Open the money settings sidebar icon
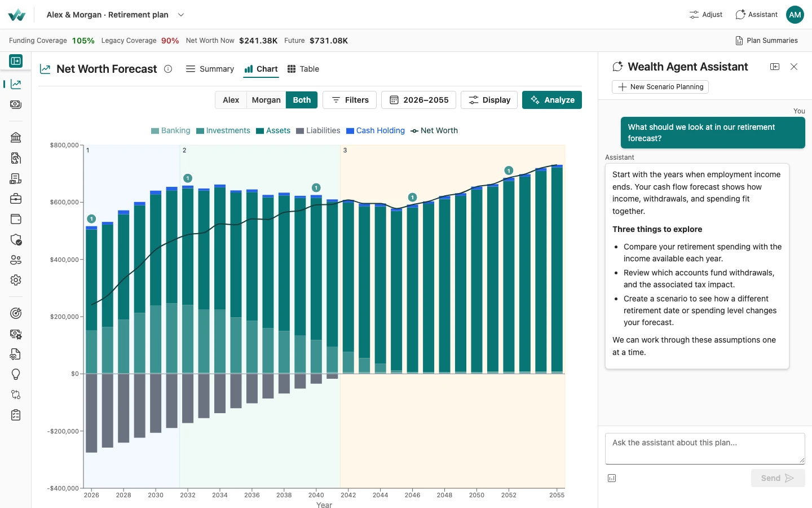This screenshot has height=508, width=812. click(16, 334)
